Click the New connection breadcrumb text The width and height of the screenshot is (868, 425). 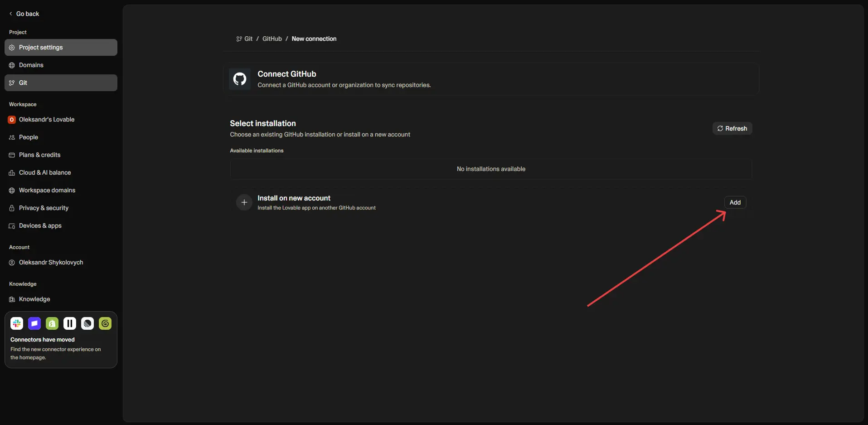point(314,39)
